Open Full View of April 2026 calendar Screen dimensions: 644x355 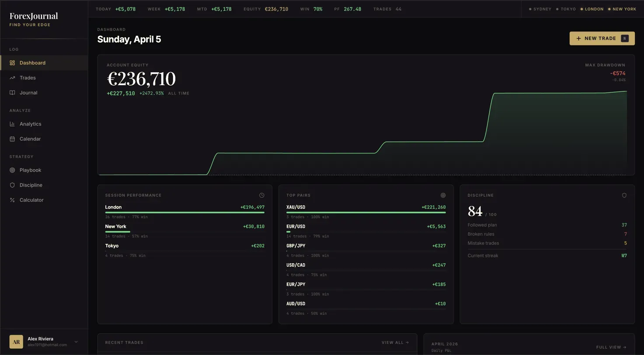pyautogui.click(x=611, y=347)
